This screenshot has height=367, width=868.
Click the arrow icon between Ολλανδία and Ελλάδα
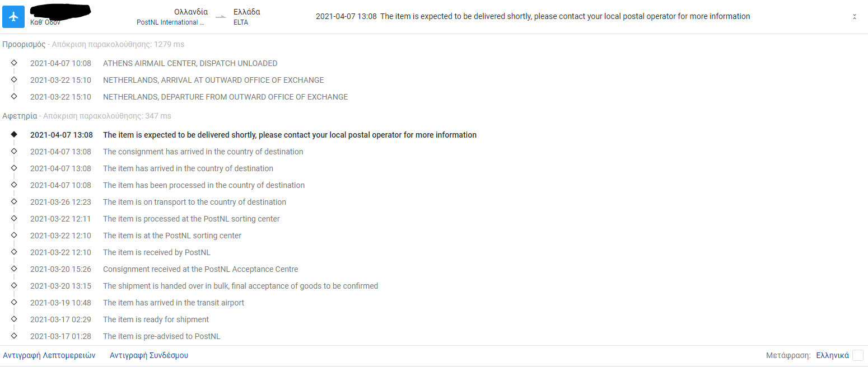(x=221, y=17)
